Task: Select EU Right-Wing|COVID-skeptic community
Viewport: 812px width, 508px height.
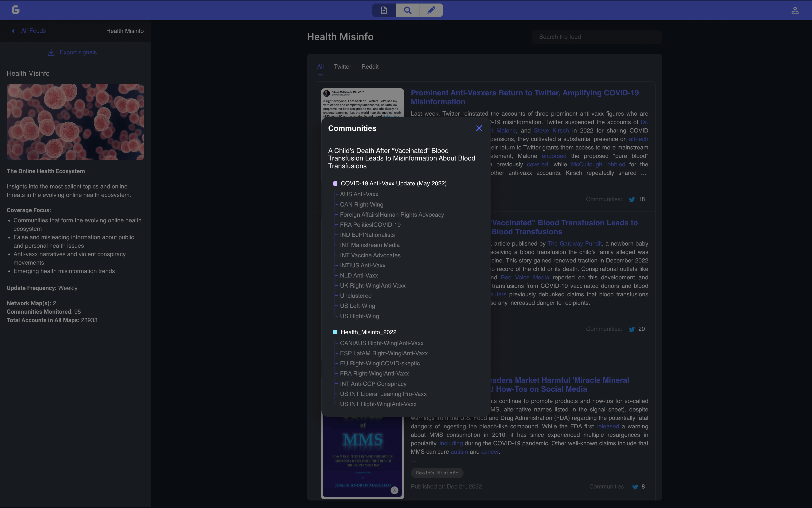Action: point(380,363)
